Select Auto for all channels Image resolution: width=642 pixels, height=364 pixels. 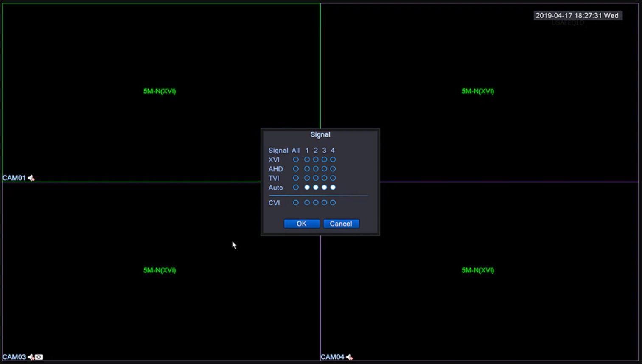pyautogui.click(x=296, y=188)
